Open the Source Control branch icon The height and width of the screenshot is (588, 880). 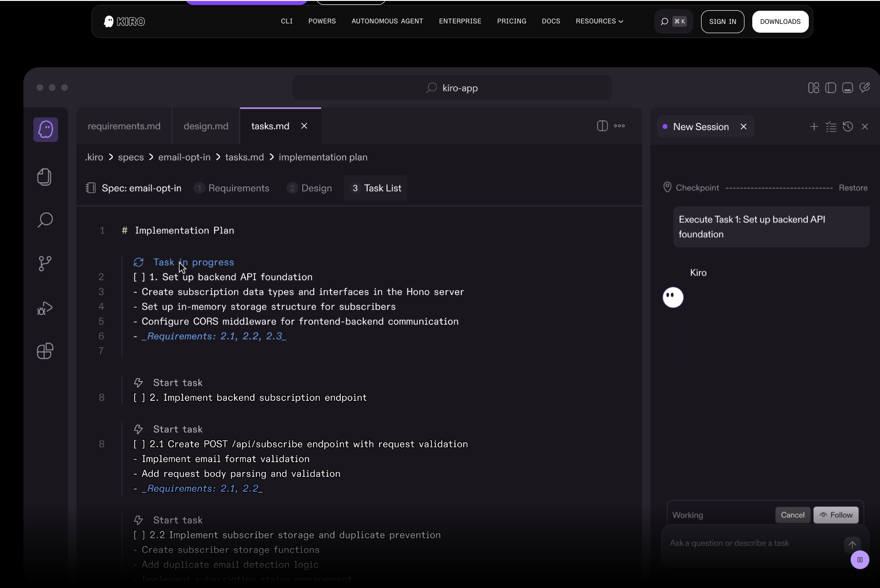45,264
